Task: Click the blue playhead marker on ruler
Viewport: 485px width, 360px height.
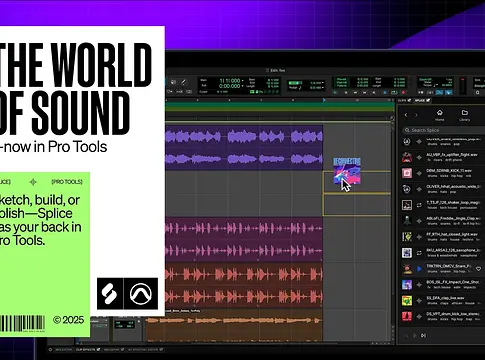Action: (x=323, y=100)
